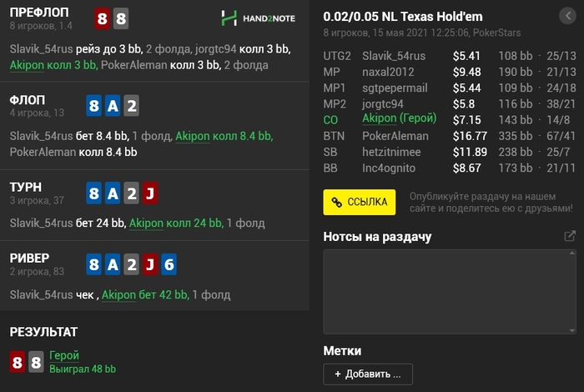Click the gray 2 card in the ФЛОП row

132,106
